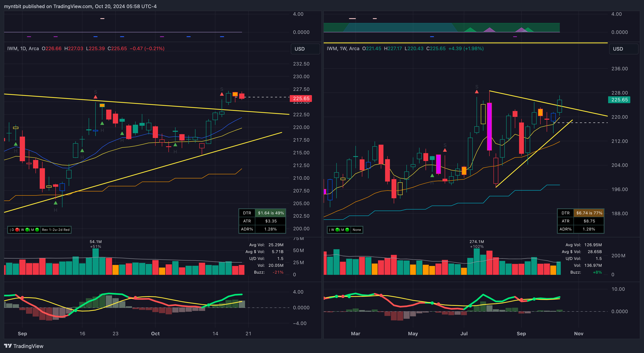Click the green W status dot on daily chart
644x353 pixels.
point(27,230)
